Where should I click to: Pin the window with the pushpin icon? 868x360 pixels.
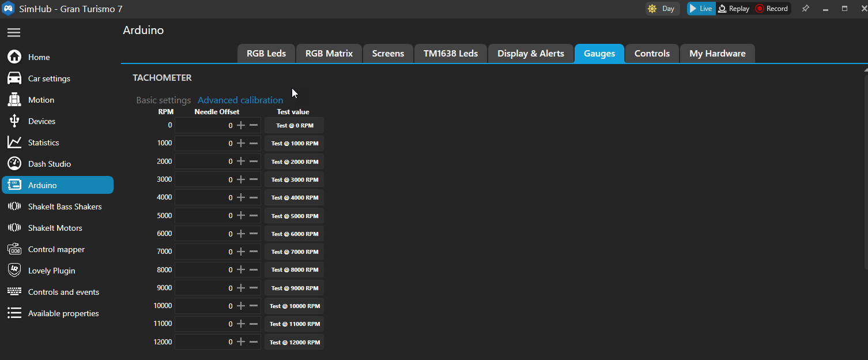(806, 9)
